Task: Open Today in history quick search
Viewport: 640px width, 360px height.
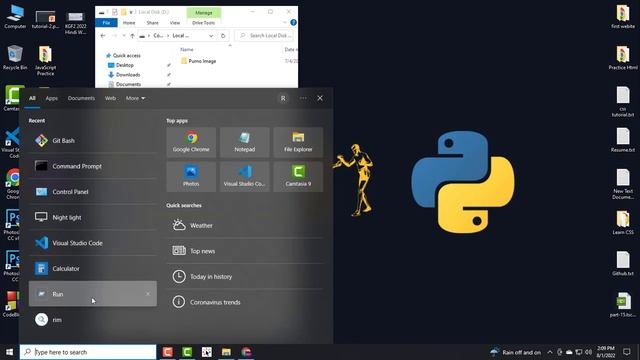Action: click(x=244, y=276)
